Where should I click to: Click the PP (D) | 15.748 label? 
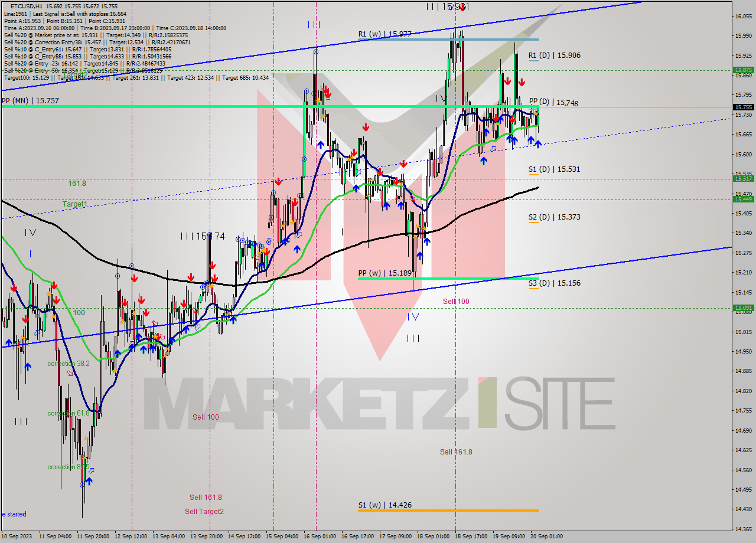[553, 102]
